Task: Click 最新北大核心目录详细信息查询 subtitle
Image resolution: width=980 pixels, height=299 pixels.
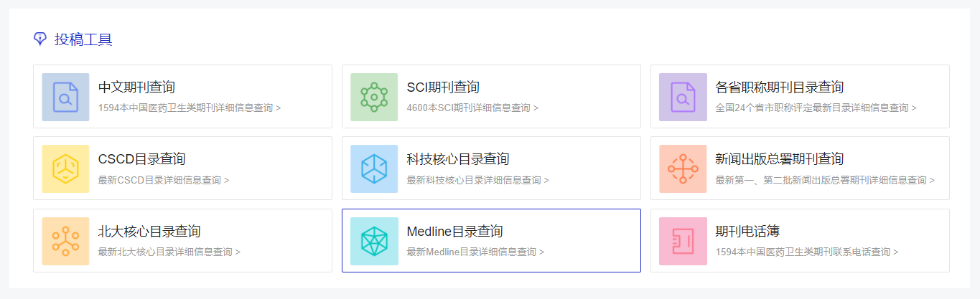Action: point(169,252)
